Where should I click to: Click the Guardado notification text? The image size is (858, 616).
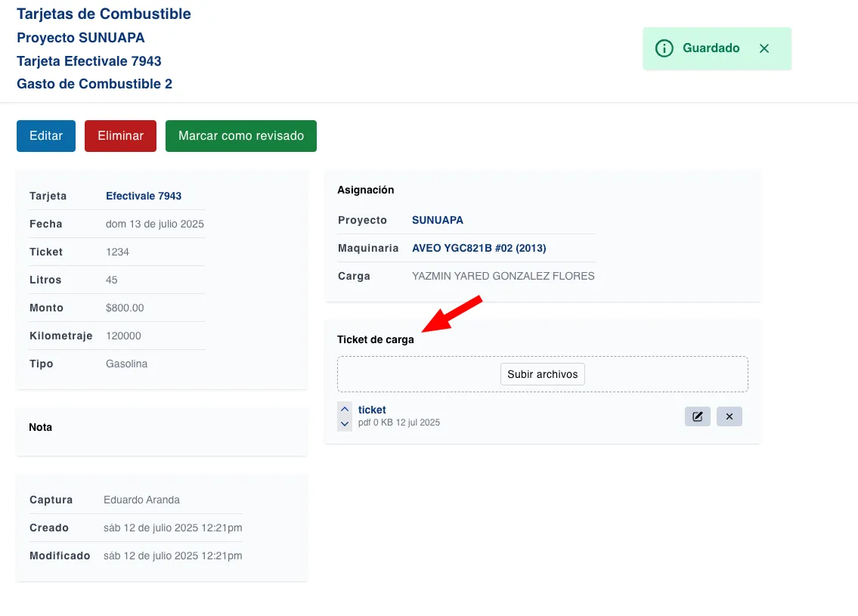tap(711, 48)
